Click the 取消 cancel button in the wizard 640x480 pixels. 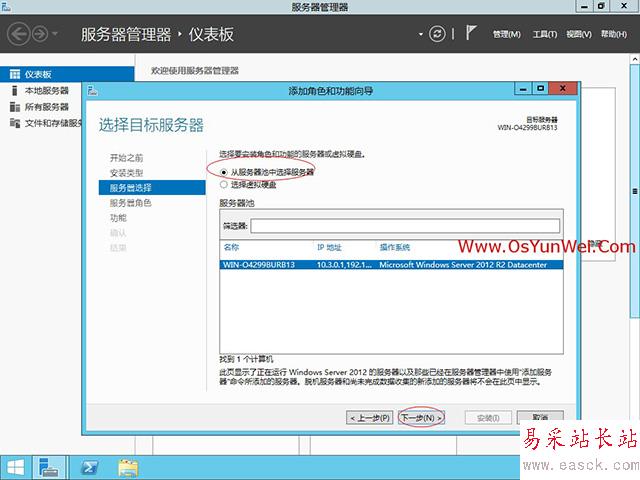pyautogui.click(x=540, y=418)
